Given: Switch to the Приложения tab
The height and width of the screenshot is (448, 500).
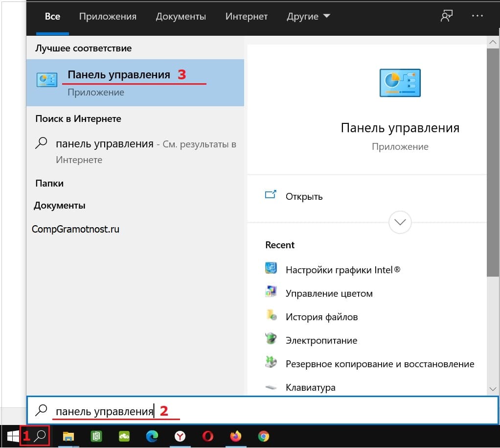Looking at the screenshot, I should [x=108, y=17].
